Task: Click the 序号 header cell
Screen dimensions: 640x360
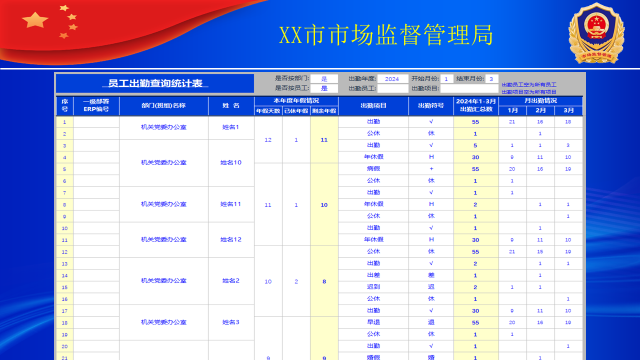Action: point(64,106)
